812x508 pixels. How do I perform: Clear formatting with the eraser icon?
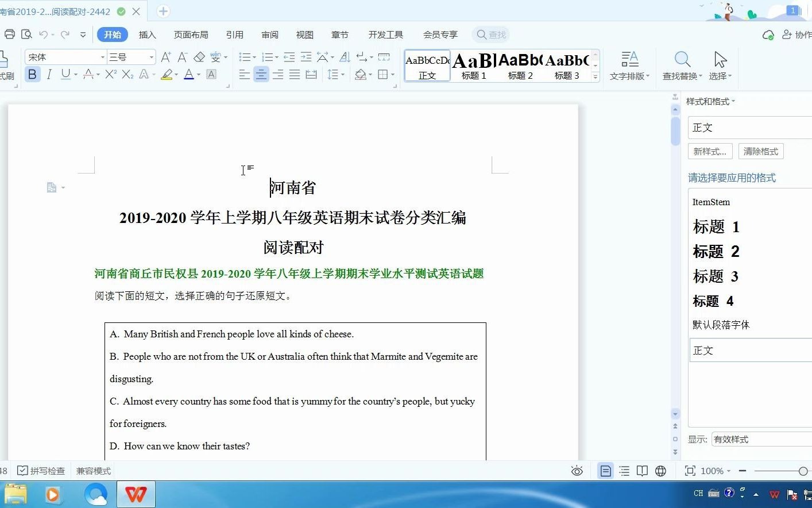pyautogui.click(x=199, y=57)
